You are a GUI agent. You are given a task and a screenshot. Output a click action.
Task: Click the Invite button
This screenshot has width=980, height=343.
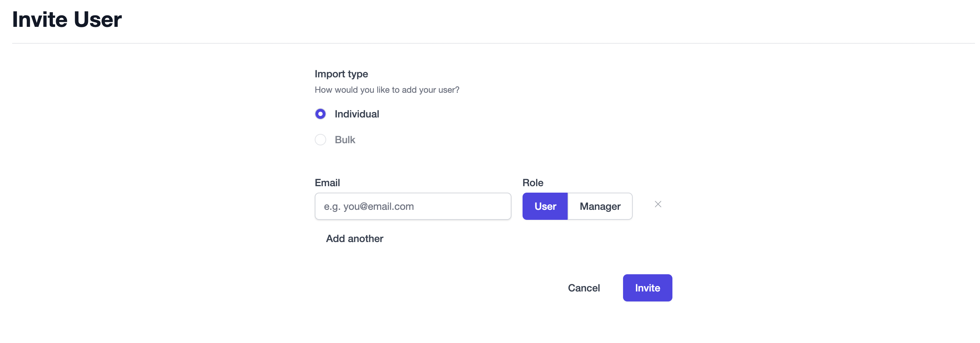[x=647, y=288]
